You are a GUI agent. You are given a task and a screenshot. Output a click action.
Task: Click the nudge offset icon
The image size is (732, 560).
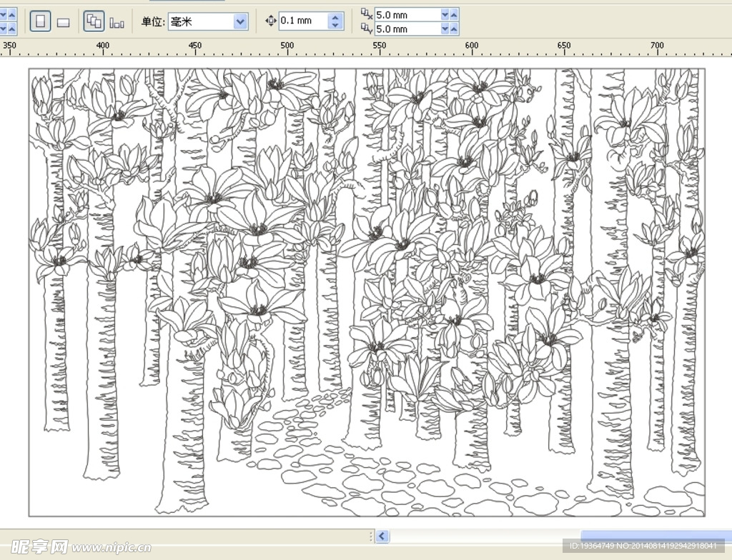click(x=270, y=21)
